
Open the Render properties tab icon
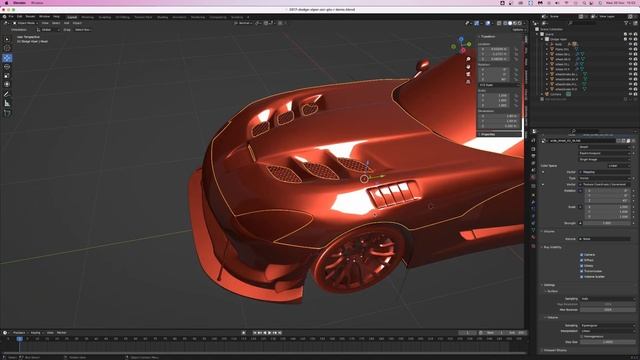[x=533, y=149]
